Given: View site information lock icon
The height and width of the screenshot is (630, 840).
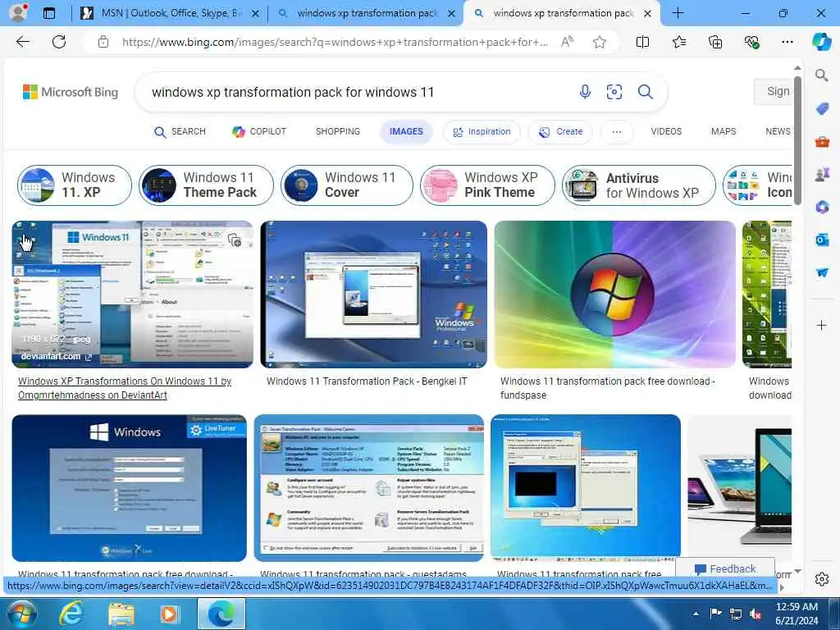Looking at the screenshot, I should (103, 42).
